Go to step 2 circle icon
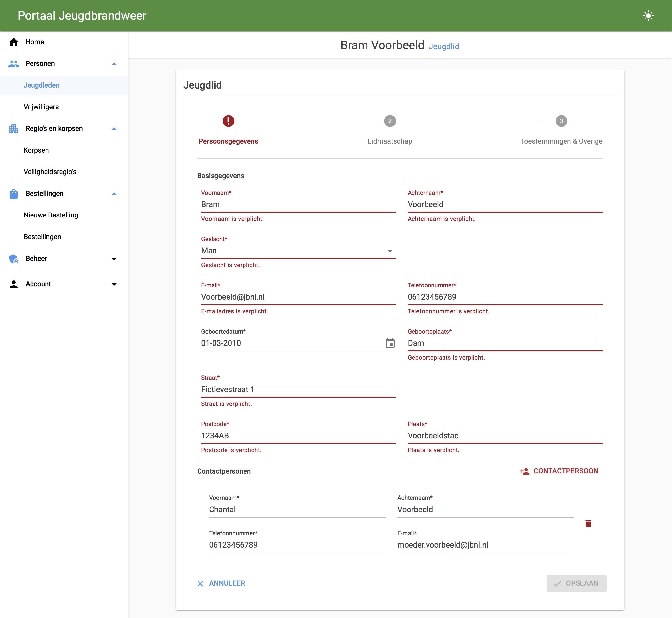 tap(390, 121)
